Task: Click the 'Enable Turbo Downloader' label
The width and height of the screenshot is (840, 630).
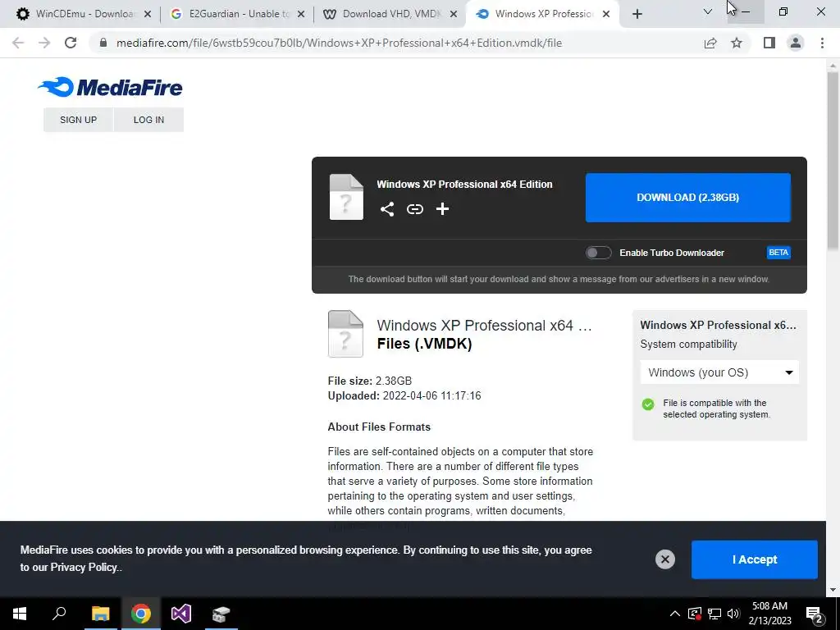Action: (672, 253)
